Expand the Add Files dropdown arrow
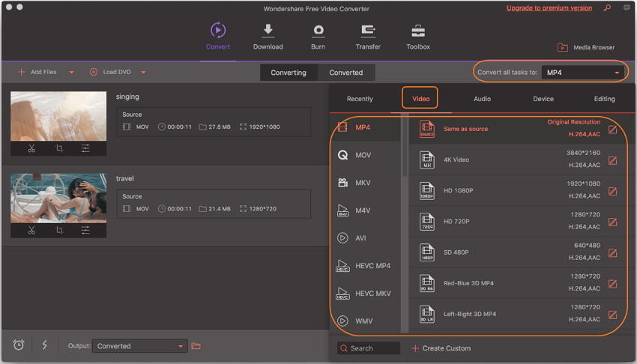This screenshot has height=364, width=637. (x=71, y=73)
